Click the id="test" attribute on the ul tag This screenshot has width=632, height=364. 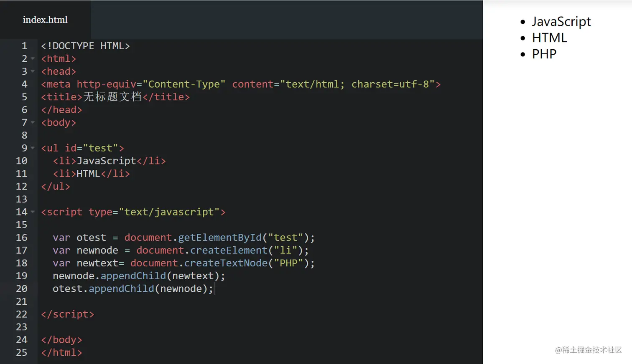point(92,148)
